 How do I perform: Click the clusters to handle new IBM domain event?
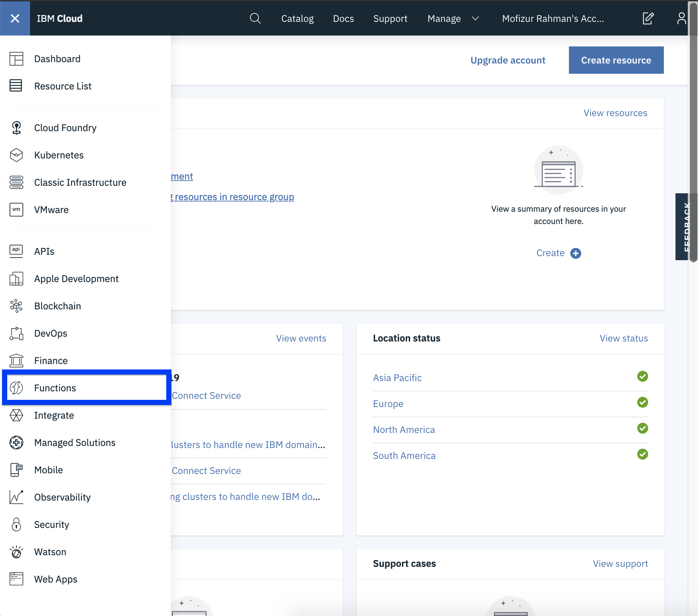tap(248, 445)
